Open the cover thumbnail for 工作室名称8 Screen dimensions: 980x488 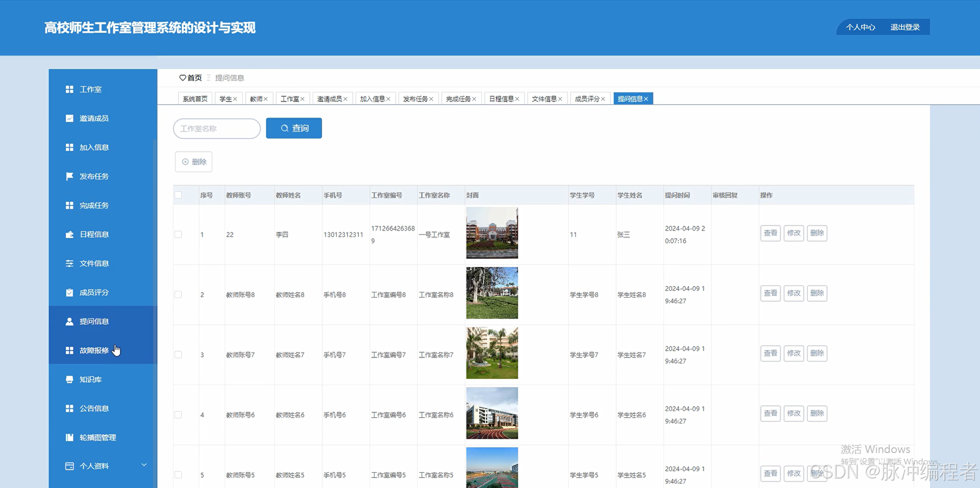pyautogui.click(x=492, y=293)
